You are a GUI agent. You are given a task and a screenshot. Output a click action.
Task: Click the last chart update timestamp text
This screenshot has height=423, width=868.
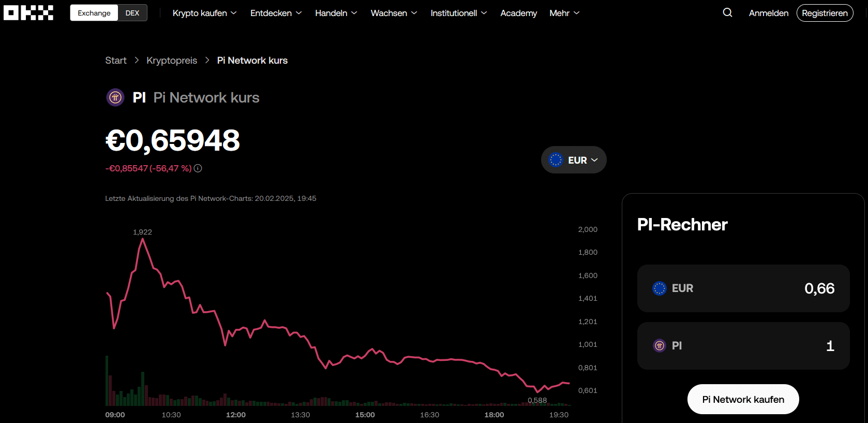(211, 198)
